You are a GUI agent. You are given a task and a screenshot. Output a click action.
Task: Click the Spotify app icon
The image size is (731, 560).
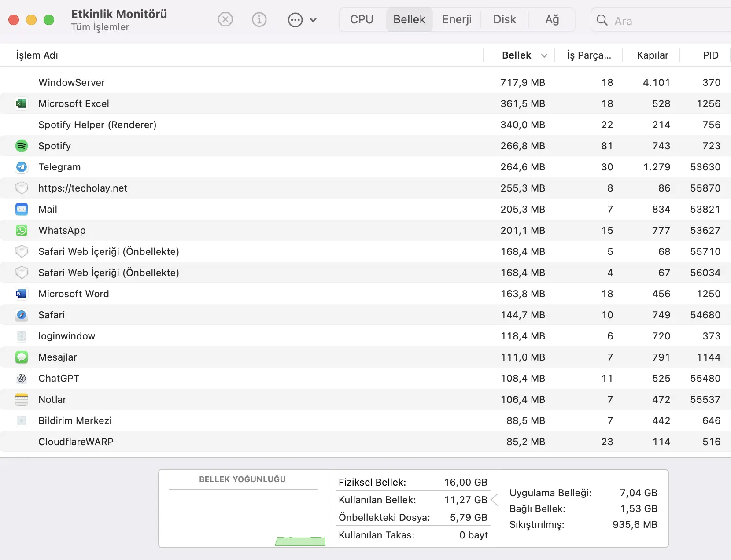[x=21, y=146]
